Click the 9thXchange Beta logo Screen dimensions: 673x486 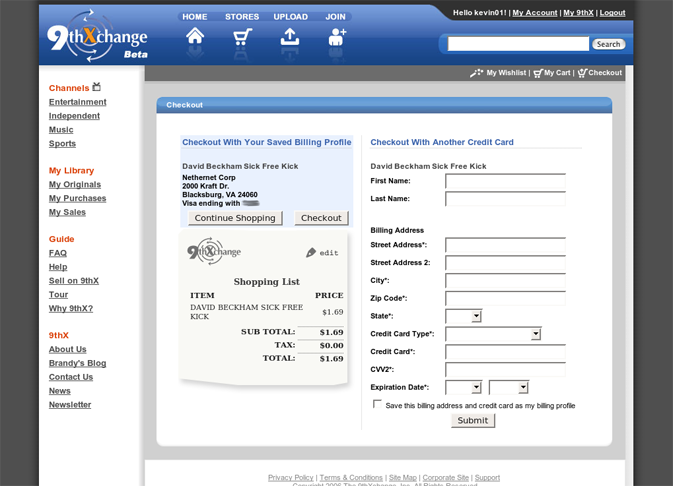[x=97, y=37]
